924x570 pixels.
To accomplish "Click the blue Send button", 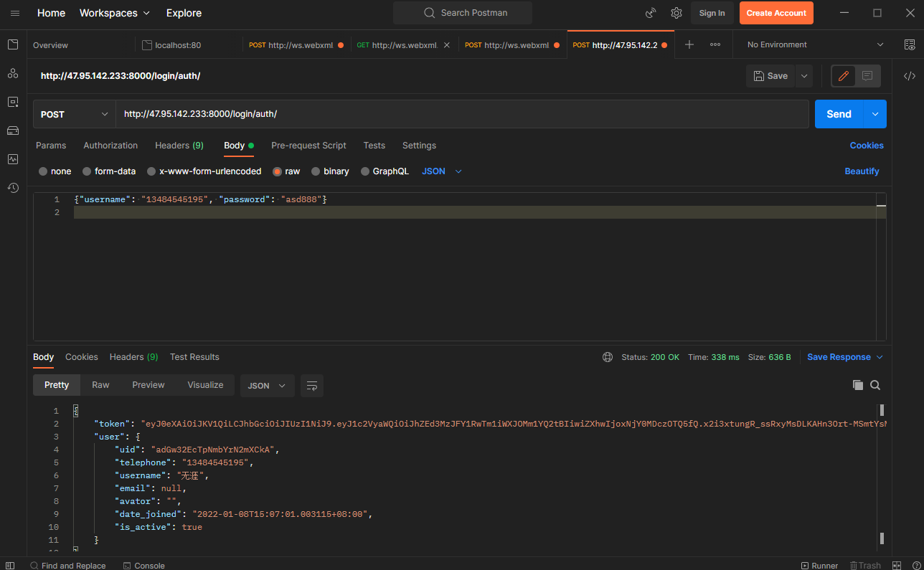I will (838, 114).
